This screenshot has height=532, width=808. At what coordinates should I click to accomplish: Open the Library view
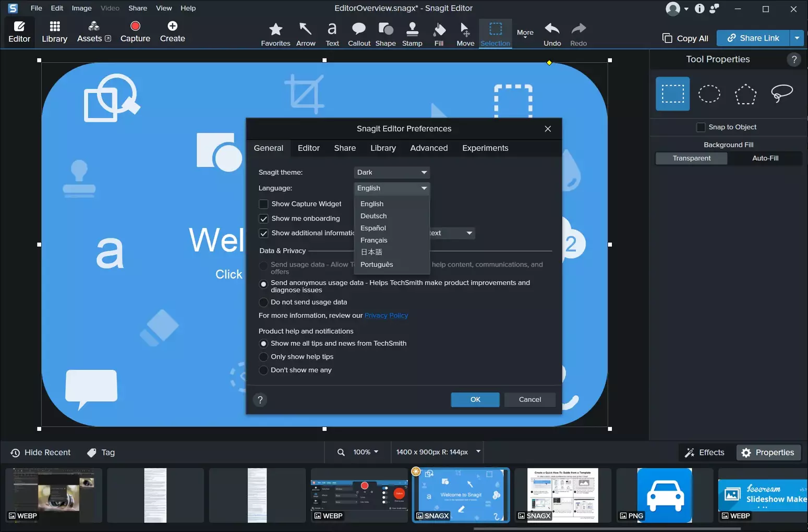coord(54,32)
